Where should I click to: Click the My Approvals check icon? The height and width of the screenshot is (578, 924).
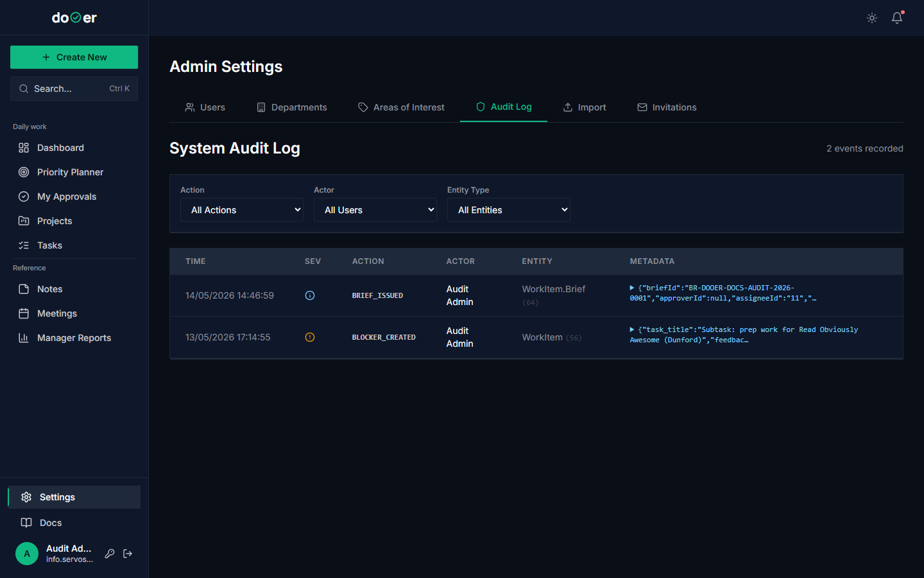click(24, 197)
